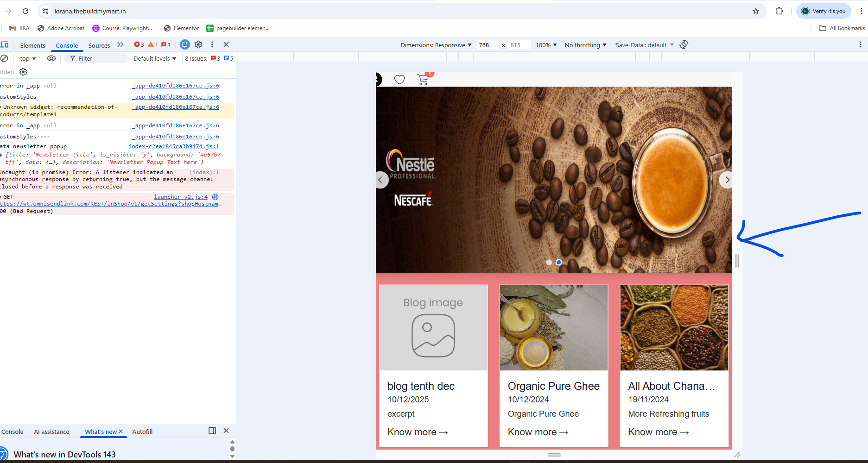
Task: Click Know more under All About Chana
Action: [x=659, y=432]
